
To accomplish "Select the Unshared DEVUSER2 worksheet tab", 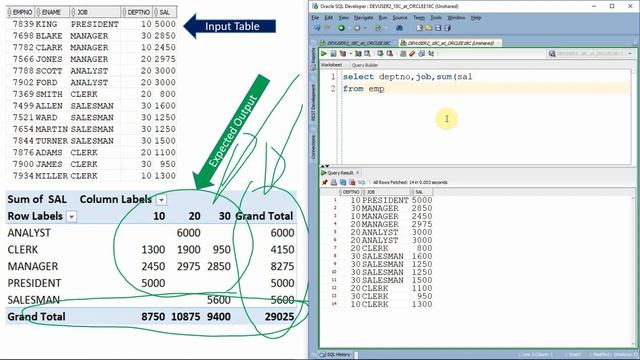I will coord(449,43).
